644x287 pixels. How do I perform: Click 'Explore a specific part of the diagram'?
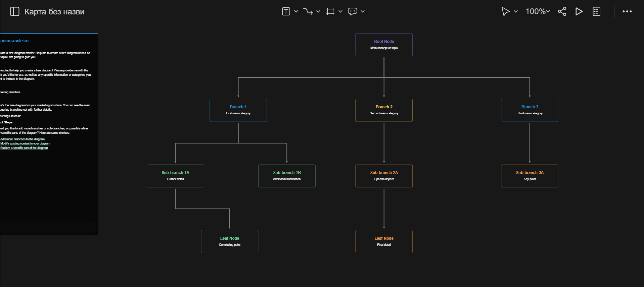click(24, 148)
